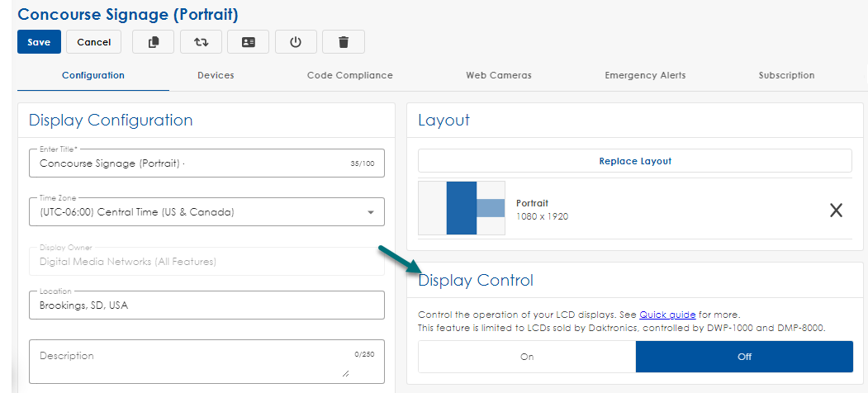Click the Portrait layout thumbnail
The image size is (868, 393).
coord(462,208)
